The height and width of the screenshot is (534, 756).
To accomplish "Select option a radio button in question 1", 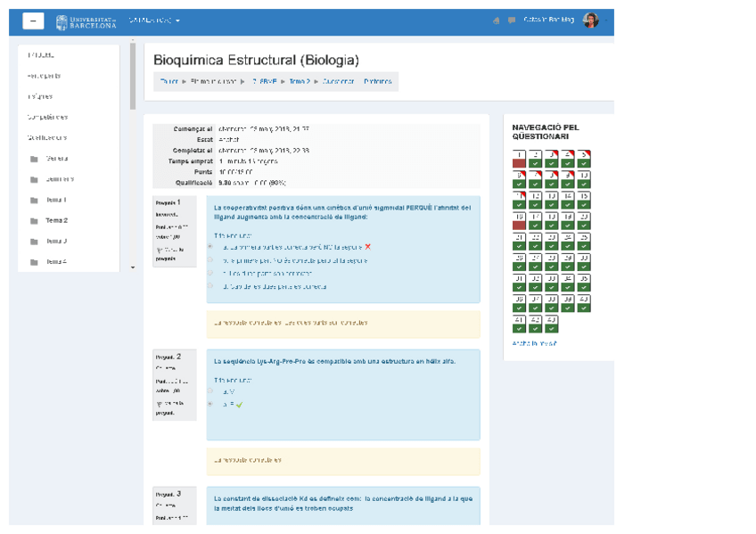I will tap(210, 246).
